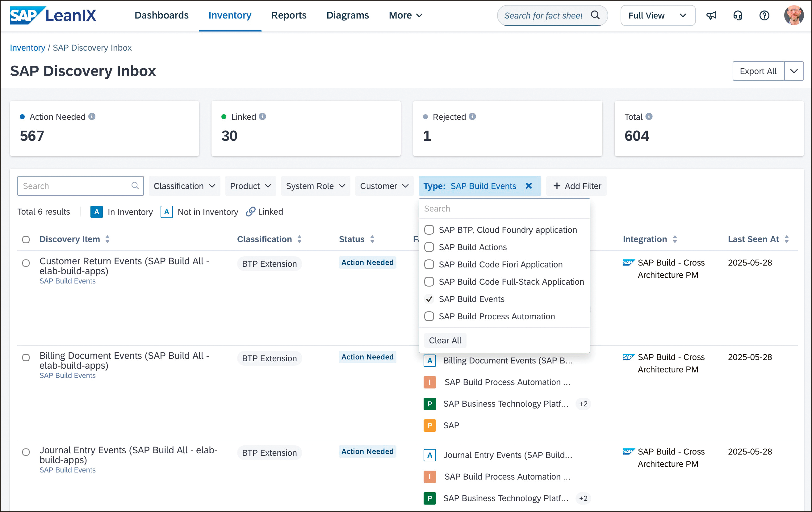812x512 pixels.
Task: Click the Export All button
Action: pyautogui.click(x=758, y=71)
